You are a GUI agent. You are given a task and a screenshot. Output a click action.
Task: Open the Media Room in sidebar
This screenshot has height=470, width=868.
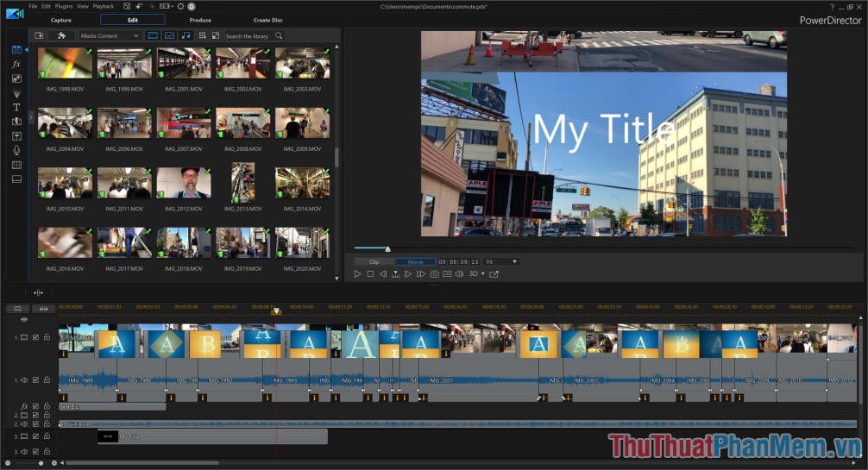[x=16, y=49]
